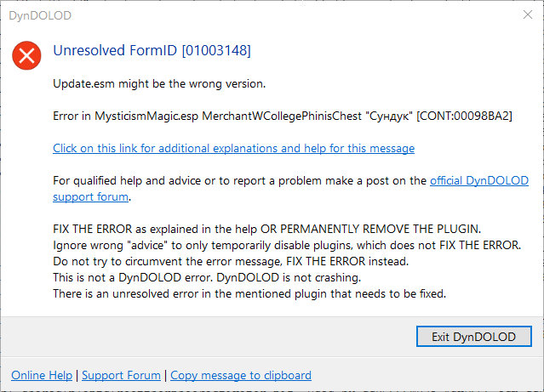Click the MysticismMagic.esp plugin name
Screen dimensions: 544x392
146,116
